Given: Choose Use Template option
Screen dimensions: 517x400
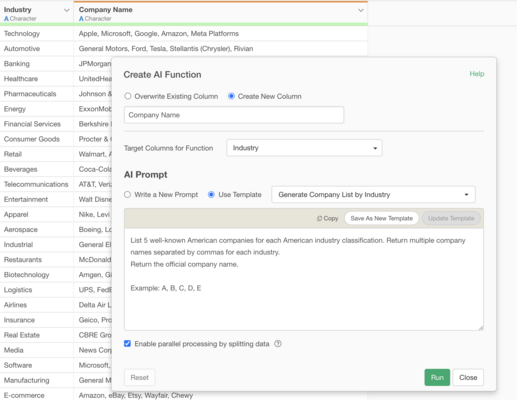Looking at the screenshot, I should click(x=211, y=194).
